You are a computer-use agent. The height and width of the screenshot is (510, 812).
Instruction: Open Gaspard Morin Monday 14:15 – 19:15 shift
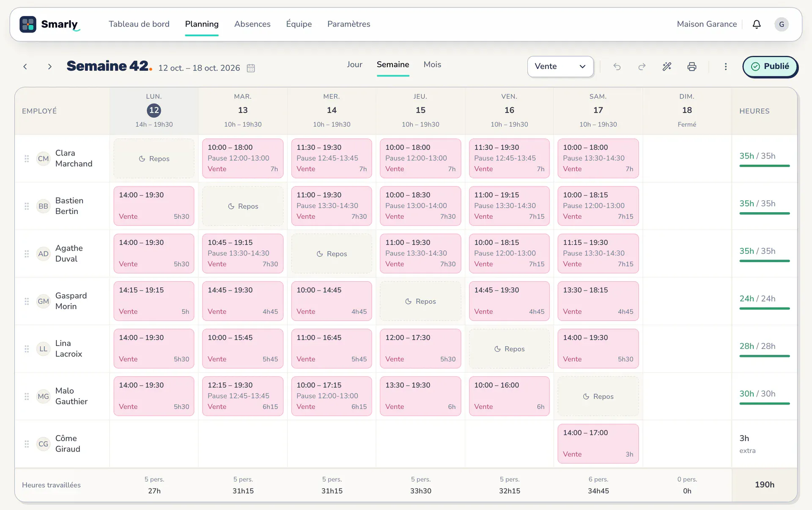tap(154, 301)
